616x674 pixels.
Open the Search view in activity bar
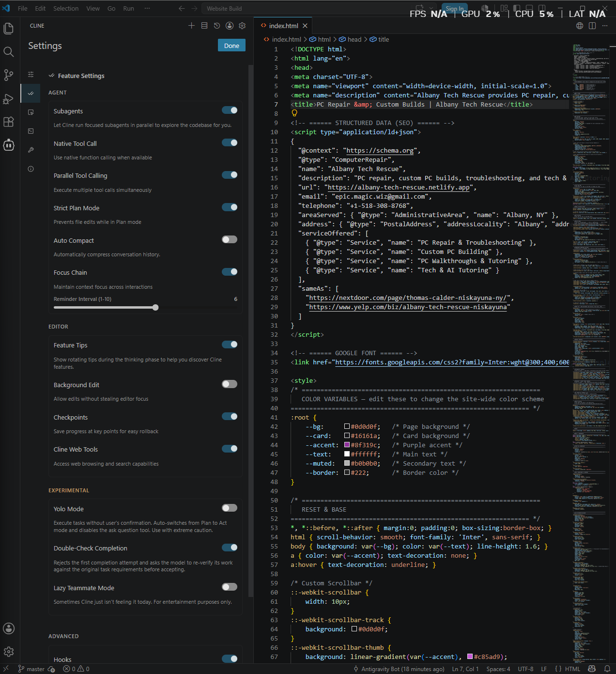(x=8, y=52)
